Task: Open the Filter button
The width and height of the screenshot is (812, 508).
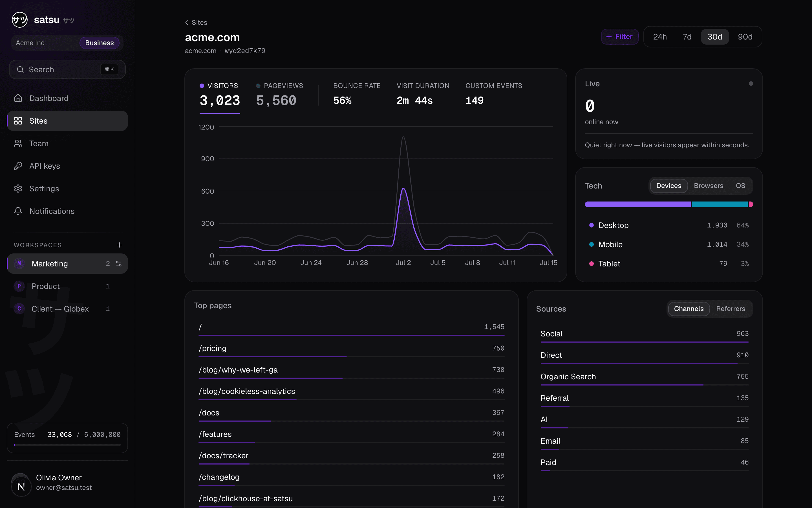Action: click(x=619, y=37)
